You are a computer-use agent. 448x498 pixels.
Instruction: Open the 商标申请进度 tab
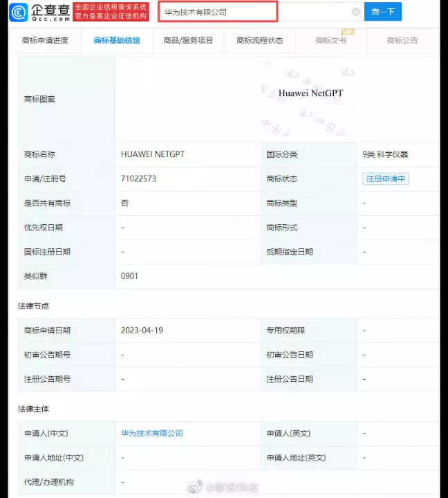pyautogui.click(x=45, y=40)
